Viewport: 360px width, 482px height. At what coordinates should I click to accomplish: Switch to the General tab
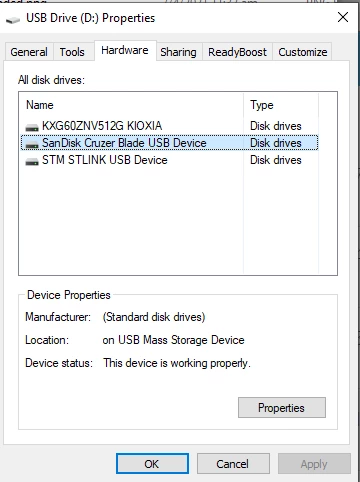(x=29, y=52)
